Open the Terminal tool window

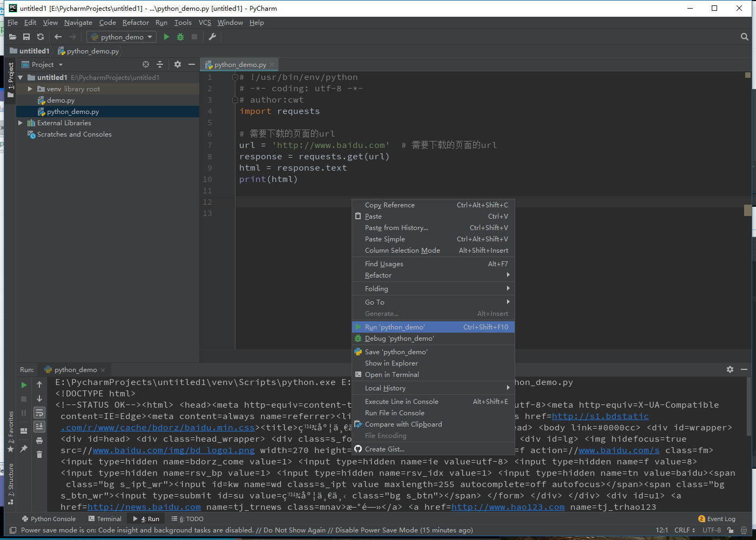[x=105, y=519]
